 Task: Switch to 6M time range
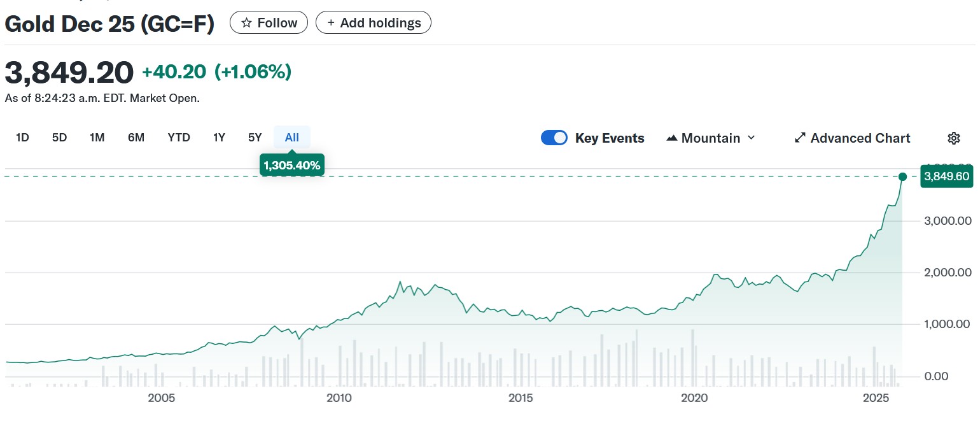click(136, 138)
